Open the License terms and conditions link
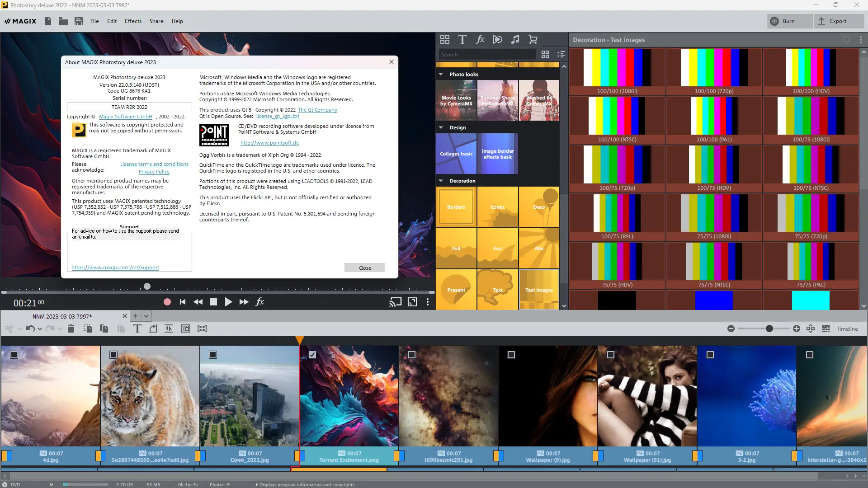The image size is (868, 488). click(154, 164)
